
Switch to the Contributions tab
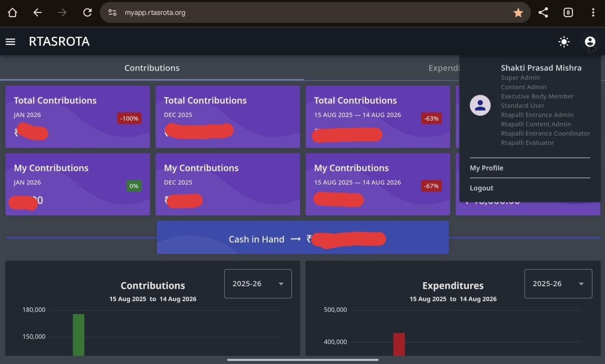152,68
